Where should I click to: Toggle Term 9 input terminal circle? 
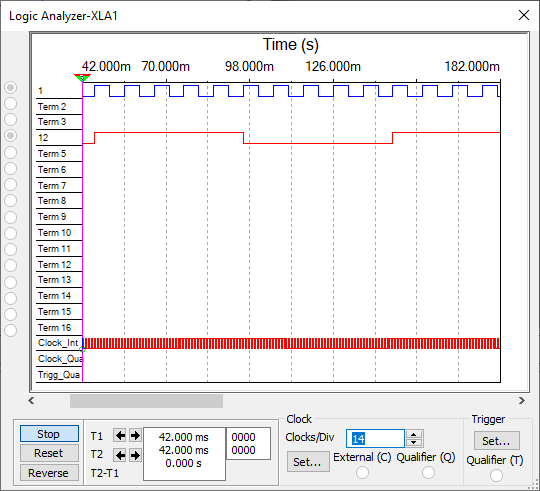click(x=11, y=217)
